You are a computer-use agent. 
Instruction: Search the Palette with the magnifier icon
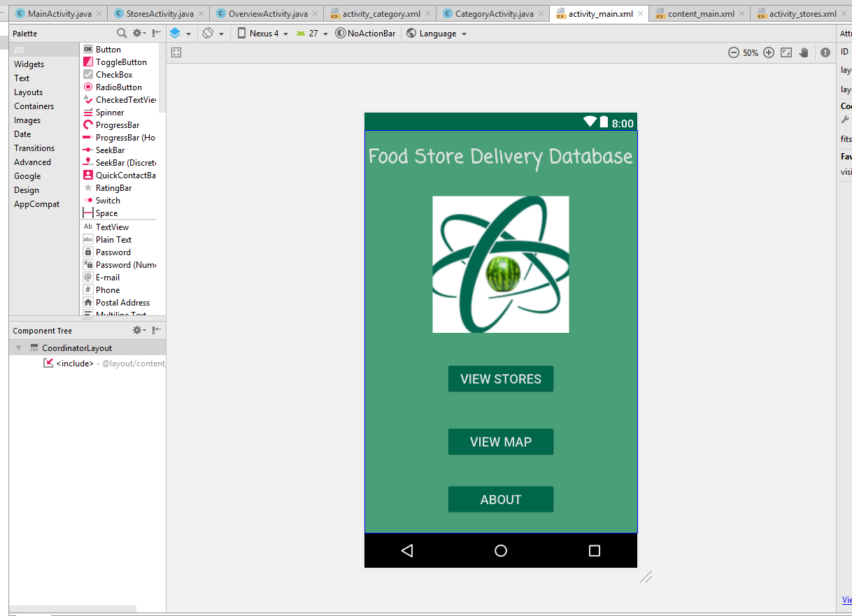click(122, 33)
